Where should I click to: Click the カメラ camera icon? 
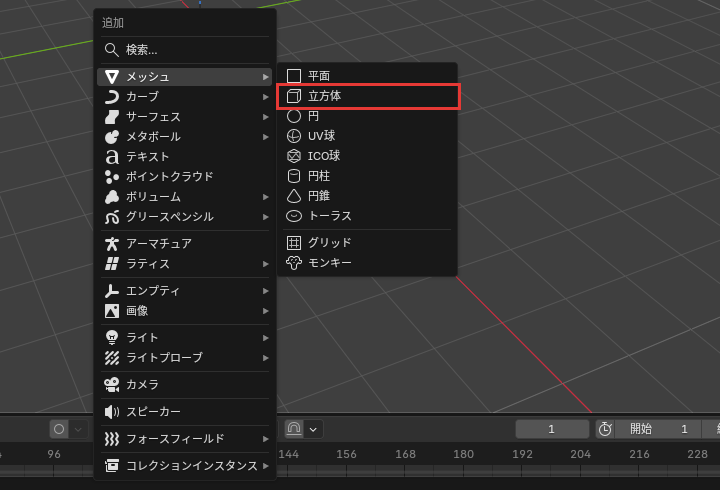tap(112, 384)
